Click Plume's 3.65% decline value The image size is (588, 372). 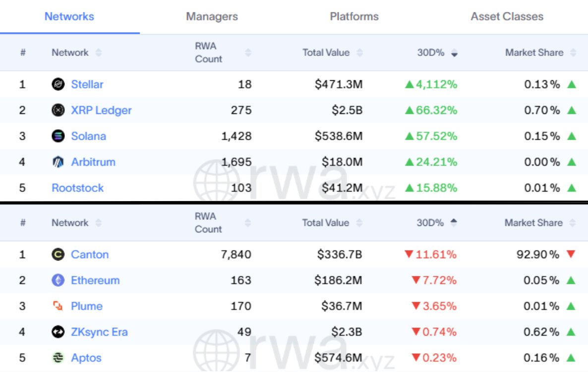[434, 306]
